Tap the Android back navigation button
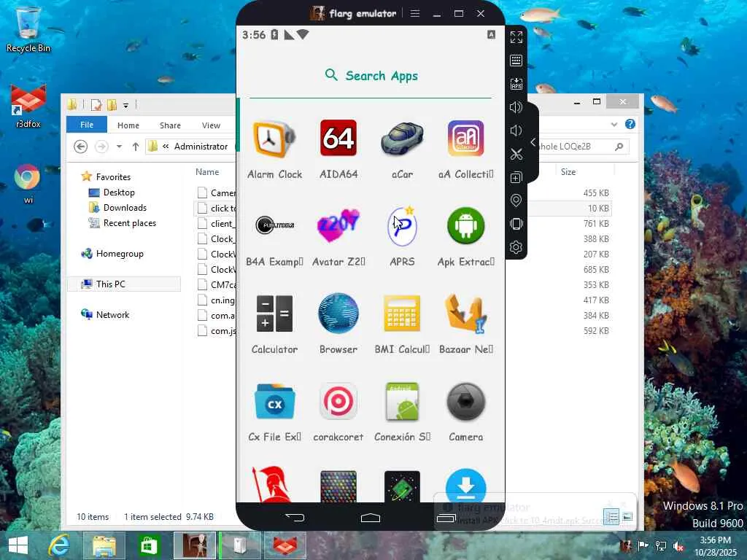The height and width of the screenshot is (560, 747). point(295,518)
